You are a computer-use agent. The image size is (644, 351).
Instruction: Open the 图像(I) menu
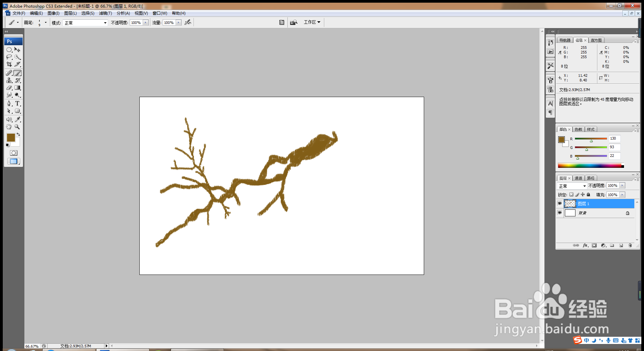click(53, 13)
